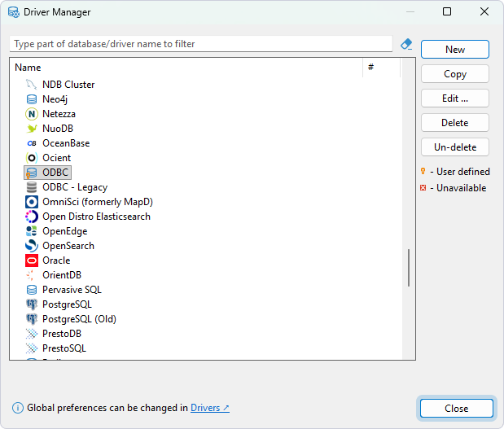Select the OceanBase driver name
The height and width of the screenshot is (429, 504).
click(x=66, y=143)
